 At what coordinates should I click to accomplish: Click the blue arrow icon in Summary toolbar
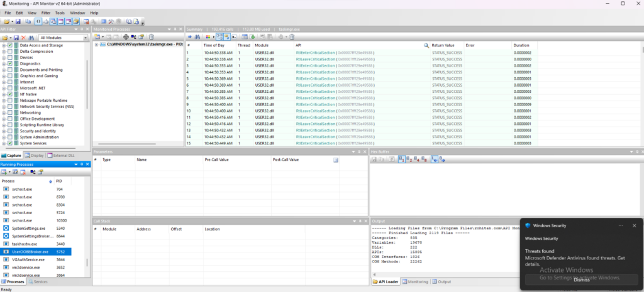click(x=190, y=37)
